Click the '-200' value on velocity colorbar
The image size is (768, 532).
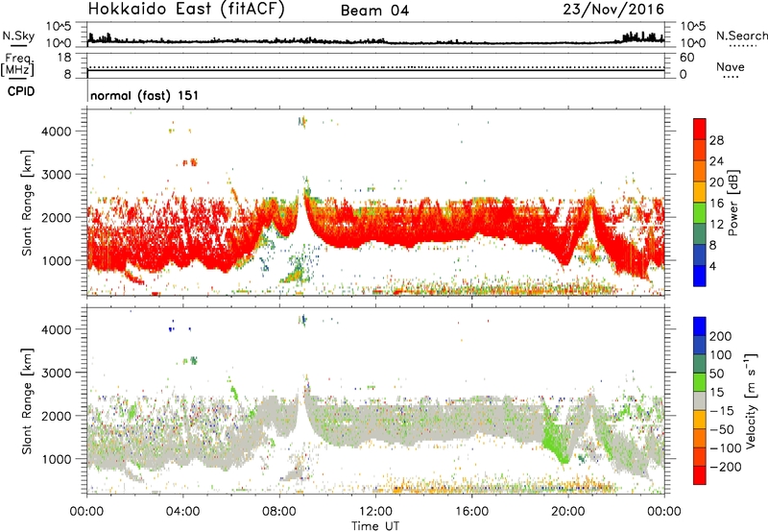(726, 467)
